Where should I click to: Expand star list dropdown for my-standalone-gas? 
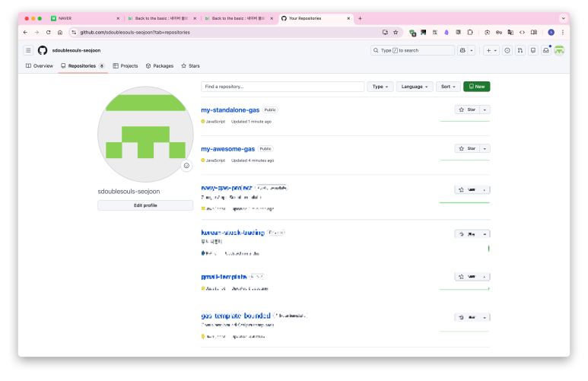pos(485,110)
